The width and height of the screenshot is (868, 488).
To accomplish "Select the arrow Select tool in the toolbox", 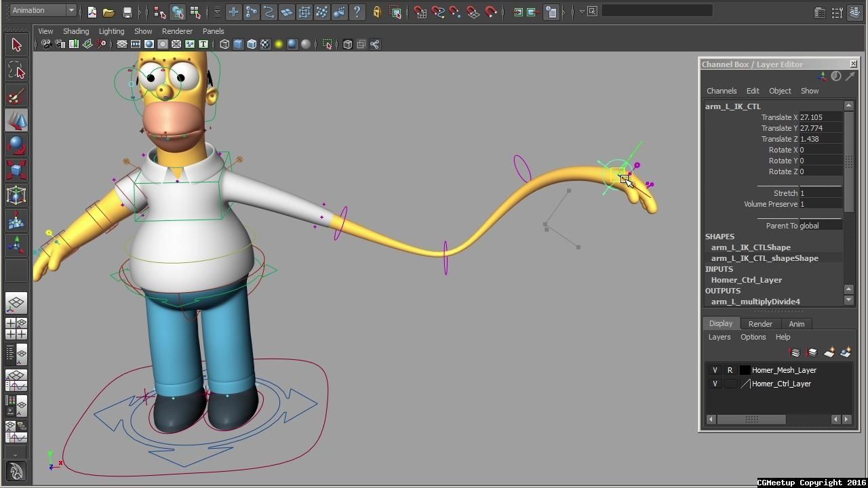I will click(16, 45).
